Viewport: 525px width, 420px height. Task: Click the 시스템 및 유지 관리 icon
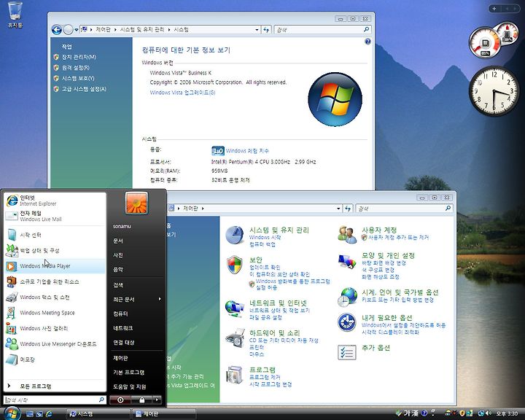point(234,235)
